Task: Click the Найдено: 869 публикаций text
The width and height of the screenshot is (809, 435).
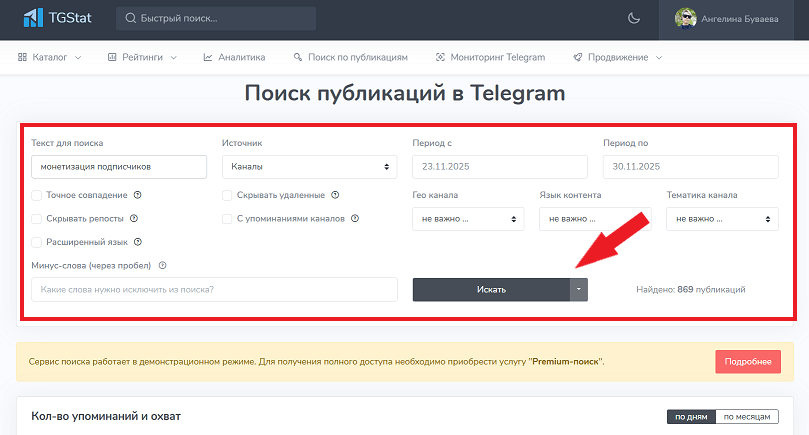Action: click(691, 289)
